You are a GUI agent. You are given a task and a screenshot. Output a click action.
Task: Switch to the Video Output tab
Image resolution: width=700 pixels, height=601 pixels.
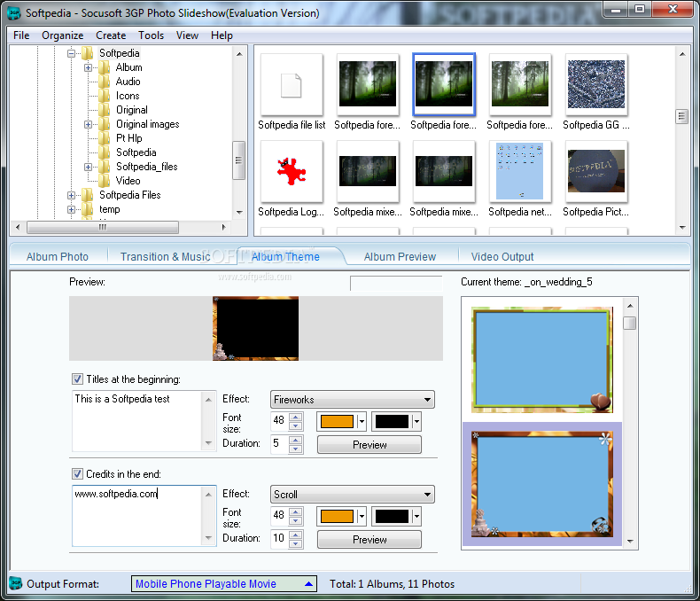(x=502, y=257)
